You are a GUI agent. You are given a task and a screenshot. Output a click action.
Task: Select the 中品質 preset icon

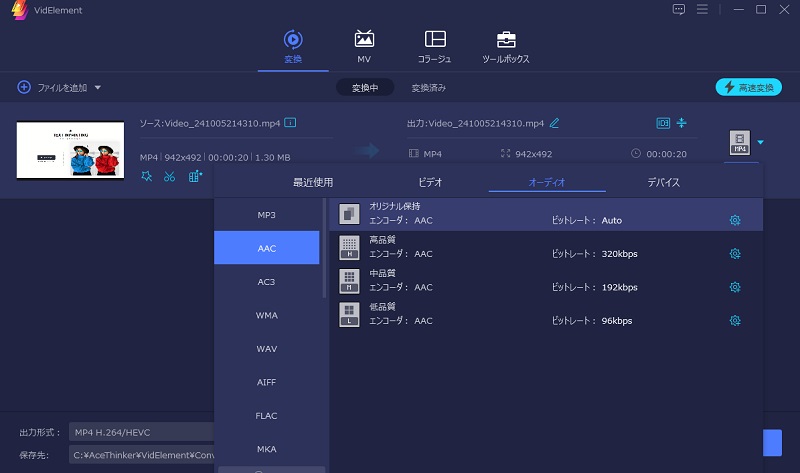click(x=349, y=281)
